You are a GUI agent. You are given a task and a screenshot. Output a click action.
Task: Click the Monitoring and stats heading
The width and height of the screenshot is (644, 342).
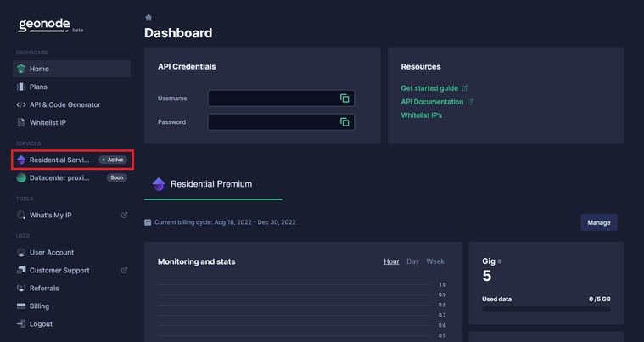click(196, 261)
